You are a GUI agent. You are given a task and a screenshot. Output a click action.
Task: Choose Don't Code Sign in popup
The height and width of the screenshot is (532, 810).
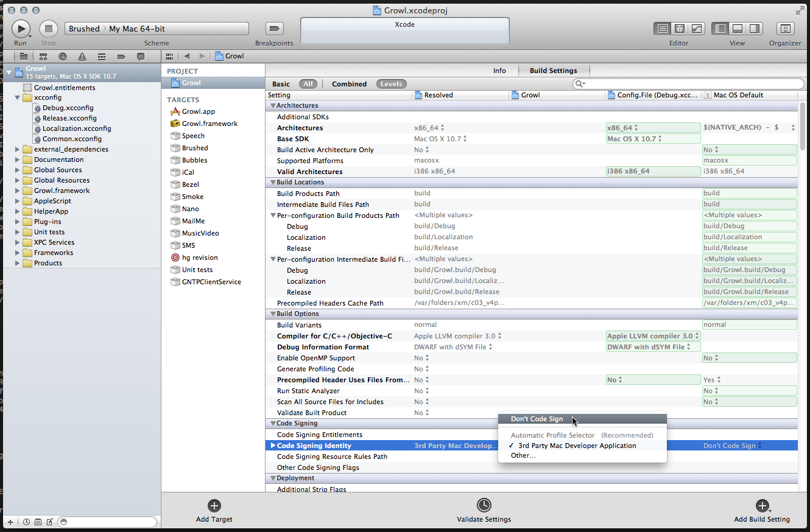(582, 419)
